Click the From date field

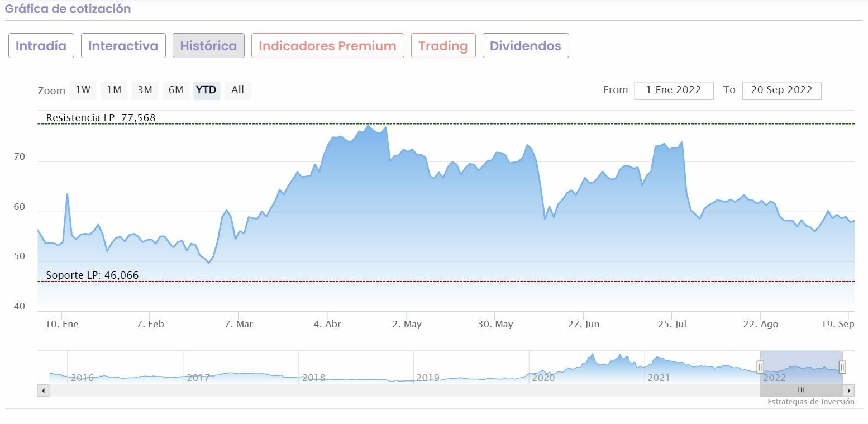click(x=674, y=90)
